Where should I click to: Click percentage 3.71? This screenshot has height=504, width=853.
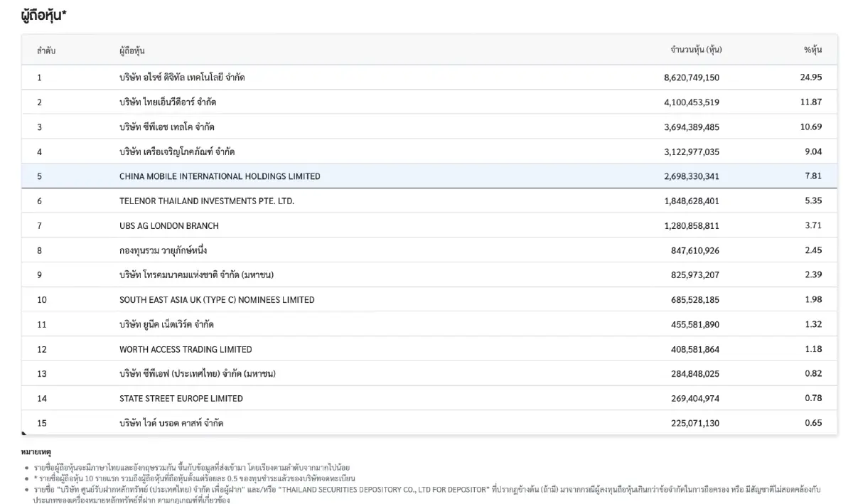tap(813, 226)
